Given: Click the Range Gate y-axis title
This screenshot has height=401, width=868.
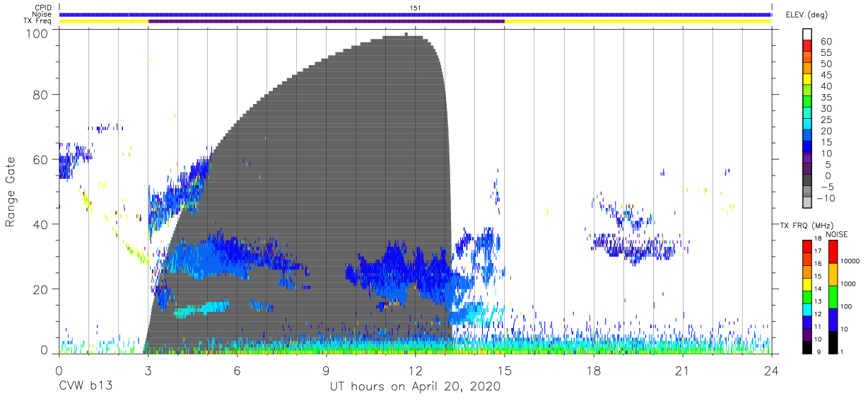Looking at the screenshot, I should point(11,192).
